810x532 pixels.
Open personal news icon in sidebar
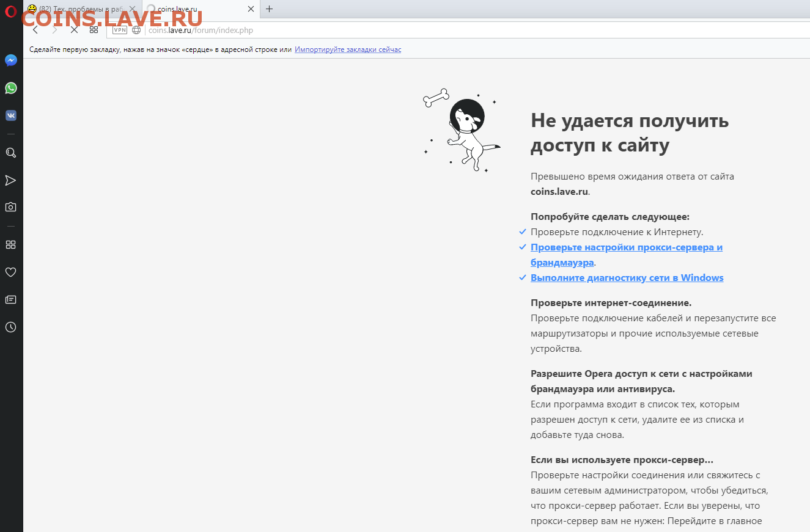(10, 299)
